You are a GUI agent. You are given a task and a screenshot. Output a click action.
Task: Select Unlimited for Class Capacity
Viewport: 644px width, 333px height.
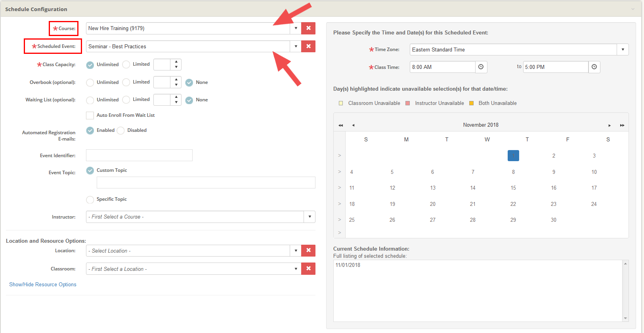[x=90, y=65]
